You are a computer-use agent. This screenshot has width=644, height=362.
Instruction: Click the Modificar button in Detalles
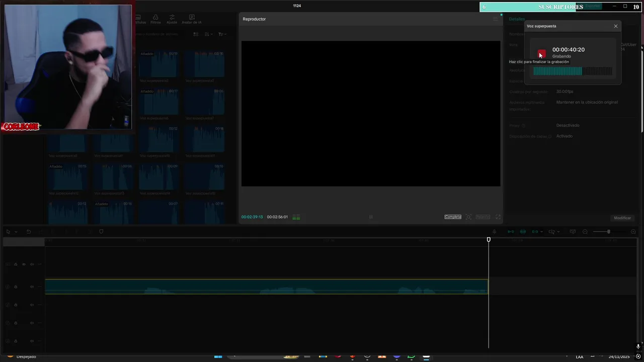click(622, 218)
